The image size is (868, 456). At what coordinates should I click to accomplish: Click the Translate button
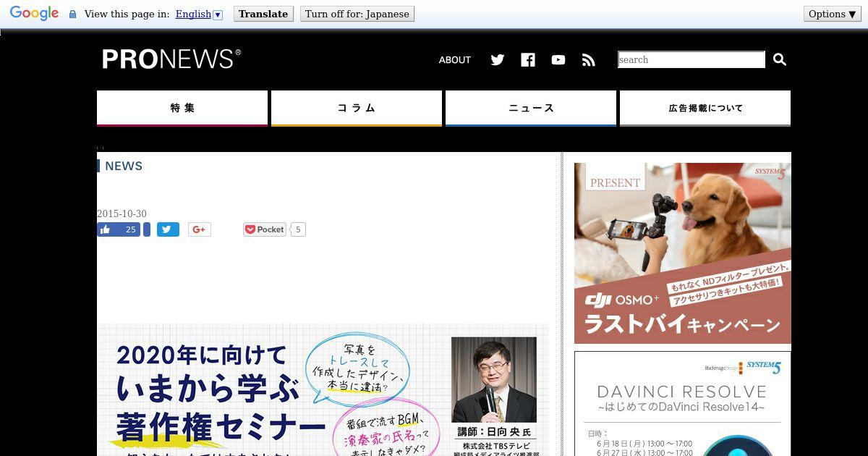click(263, 14)
